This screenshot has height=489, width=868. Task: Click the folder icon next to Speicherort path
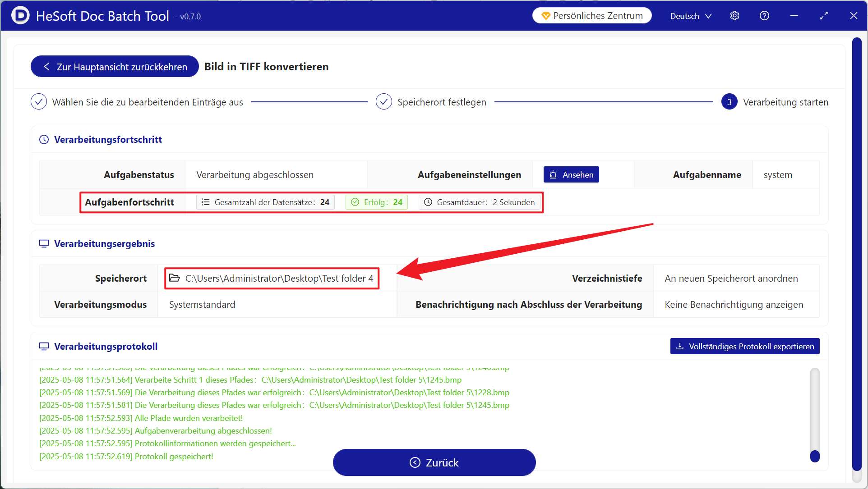tap(175, 278)
